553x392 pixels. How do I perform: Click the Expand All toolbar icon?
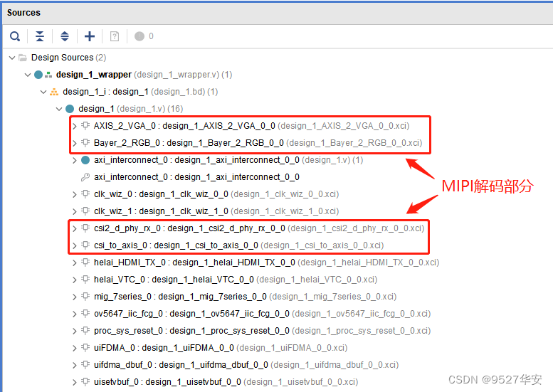point(65,36)
